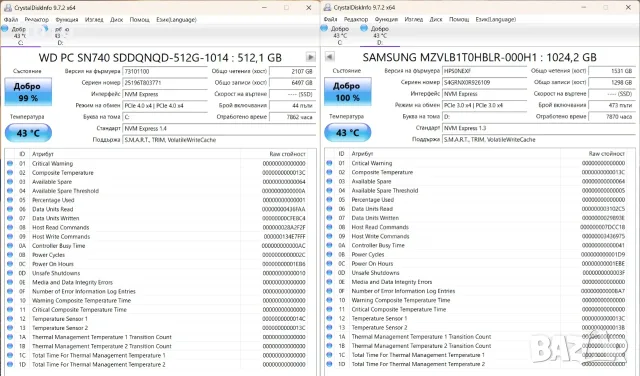Screen dimensions: 640x376
Task: Open Файл menu in left CrystalDiskInfo window
Action: 11,19
